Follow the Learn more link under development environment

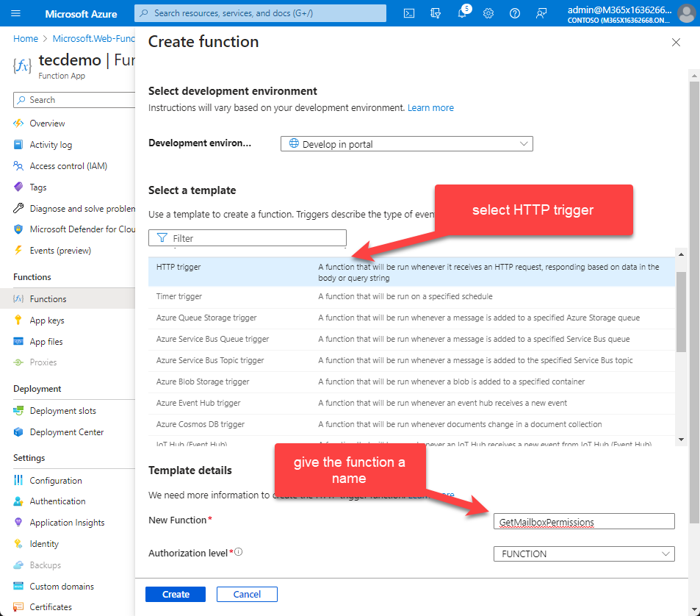[430, 107]
